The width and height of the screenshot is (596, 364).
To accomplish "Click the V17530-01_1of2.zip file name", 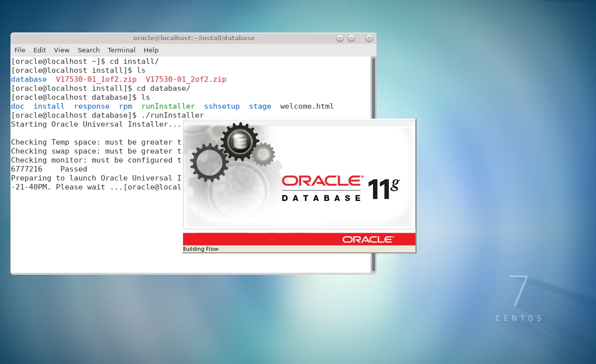I will pos(96,79).
